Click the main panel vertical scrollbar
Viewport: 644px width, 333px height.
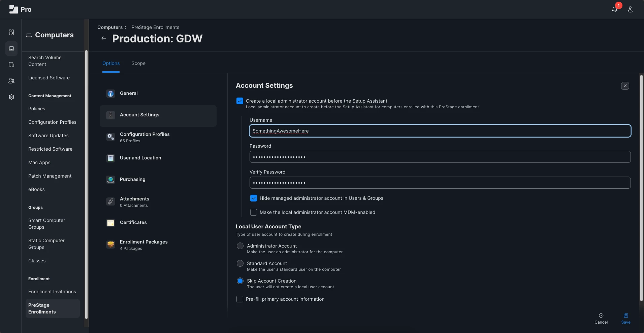tap(641, 188)
